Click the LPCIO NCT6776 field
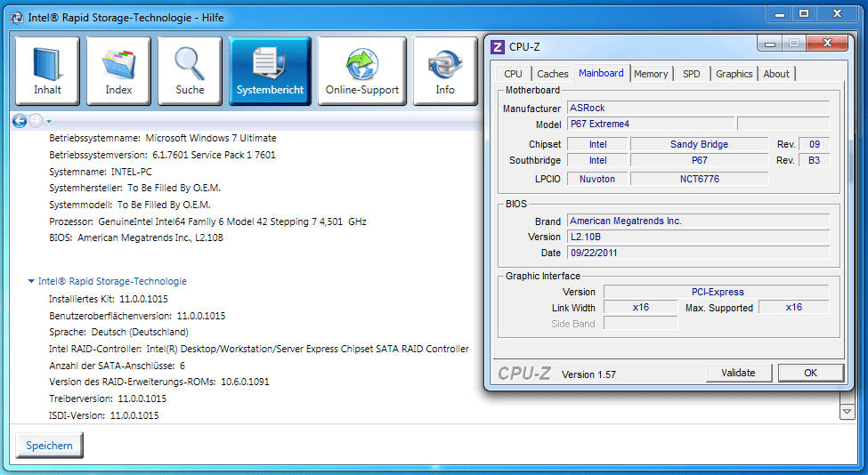868x475 pixels. (x=699, y=179)
